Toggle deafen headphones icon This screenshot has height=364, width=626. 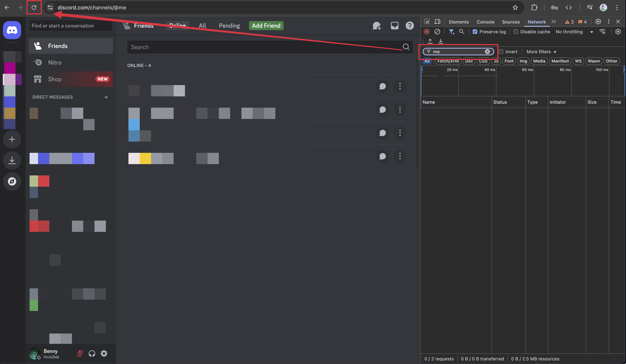[92, 353]
